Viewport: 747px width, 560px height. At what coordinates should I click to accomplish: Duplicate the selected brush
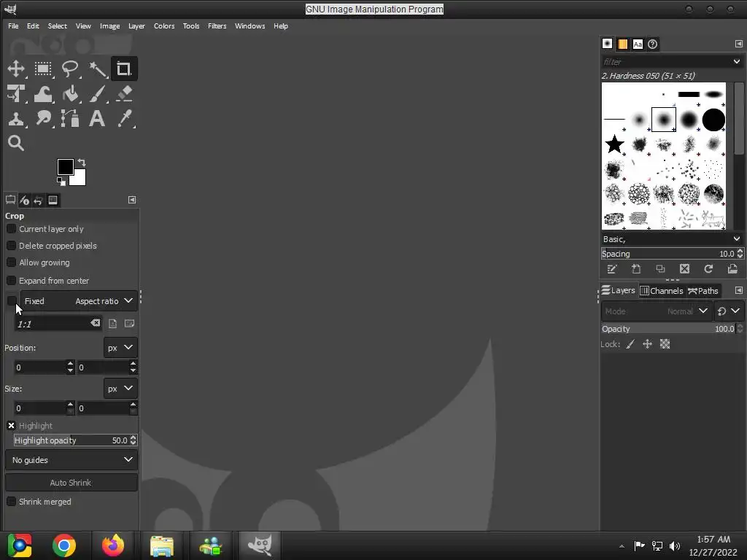(x=660, y=269)
